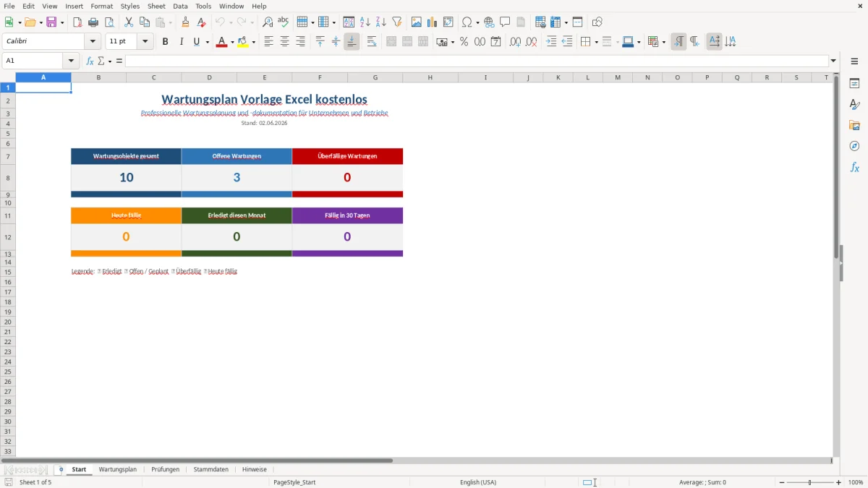This screenshot has height=488, width=868.
Task: Open the Data menu
Action: [x=180, y=6]
